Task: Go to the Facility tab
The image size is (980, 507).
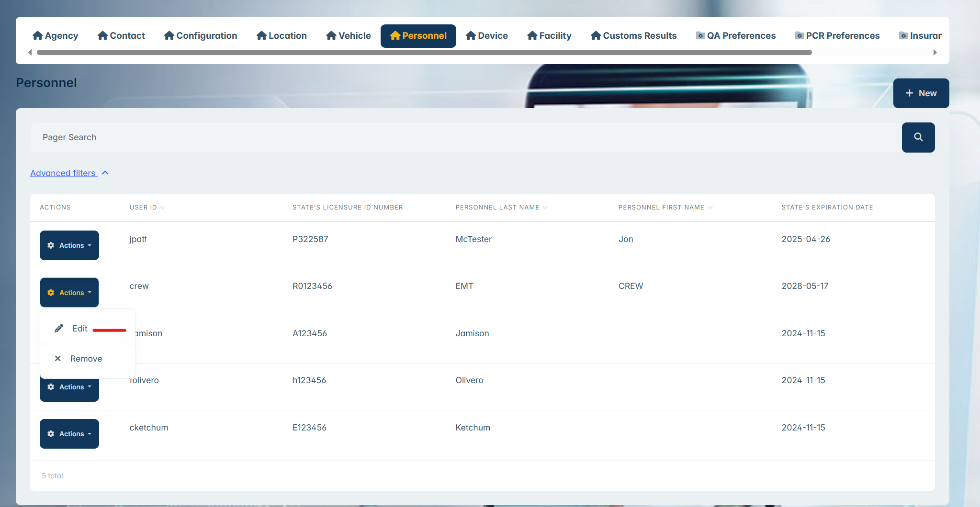Action: 549,36
